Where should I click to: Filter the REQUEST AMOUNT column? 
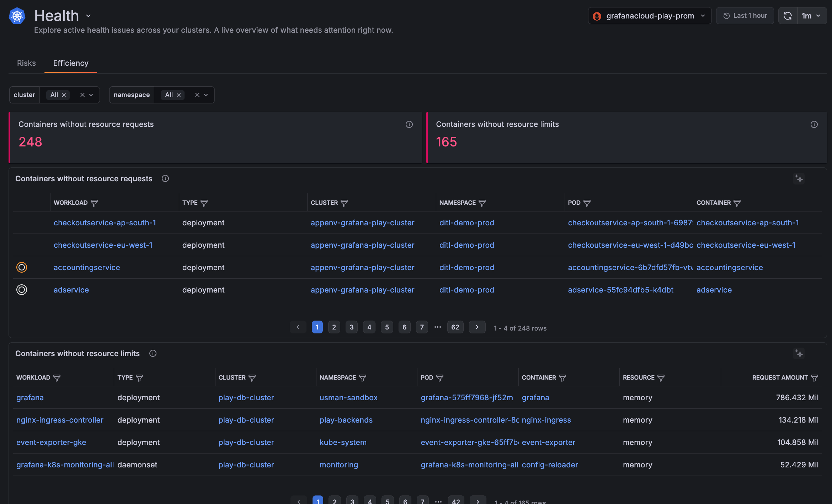tap(815, 378)
